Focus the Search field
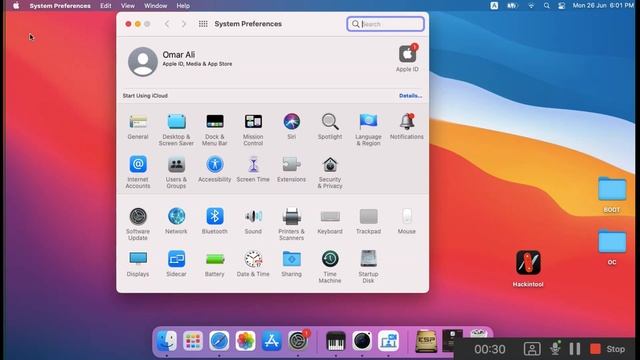Image resolution: width=640 pixels, height=360 pixels. click(385, 24)
